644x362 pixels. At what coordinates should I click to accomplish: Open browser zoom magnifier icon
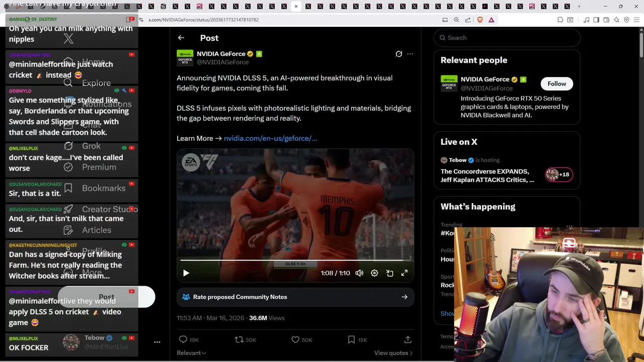click(x=456, y=20)
